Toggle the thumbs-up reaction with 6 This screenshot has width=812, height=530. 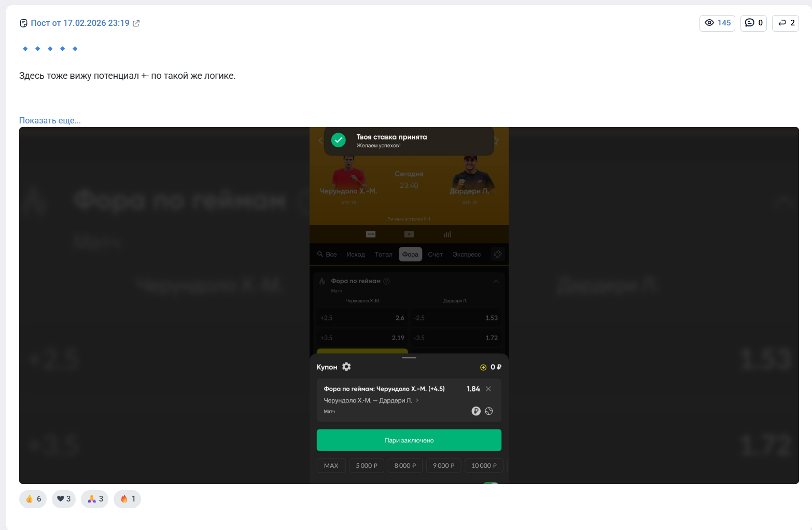click(x=33, y=499)
